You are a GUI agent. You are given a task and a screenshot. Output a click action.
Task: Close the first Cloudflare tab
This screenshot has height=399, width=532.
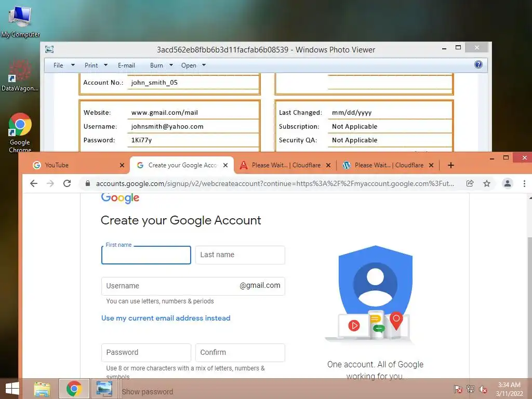click(x=328, y=165)
